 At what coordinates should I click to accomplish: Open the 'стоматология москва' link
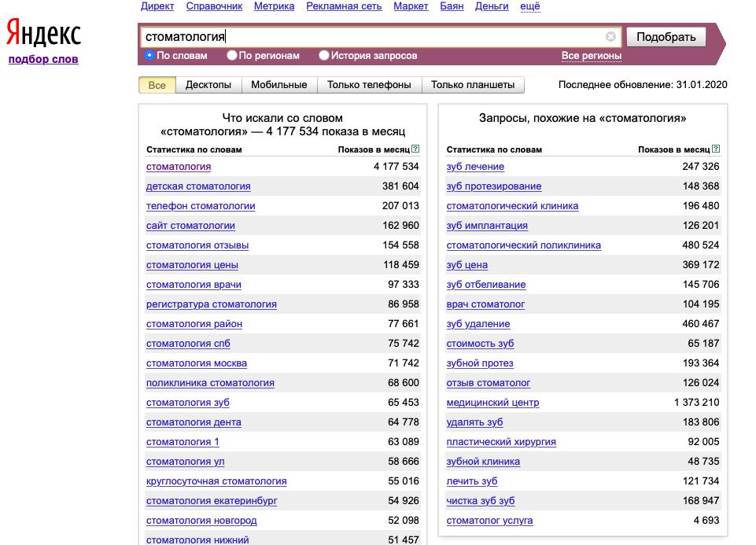point(196,364)
